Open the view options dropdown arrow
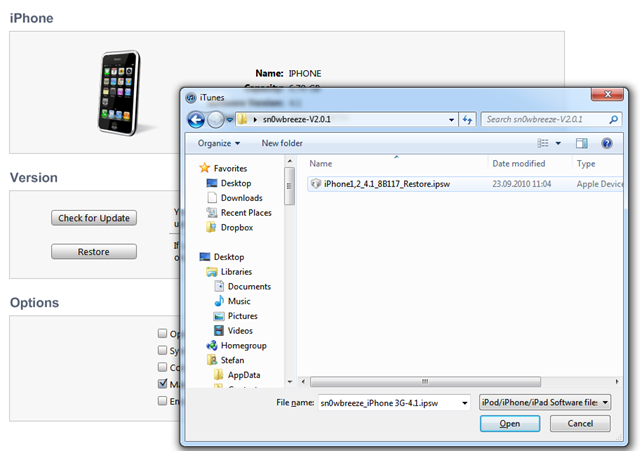The image size is (640, 451). (558, 143)
